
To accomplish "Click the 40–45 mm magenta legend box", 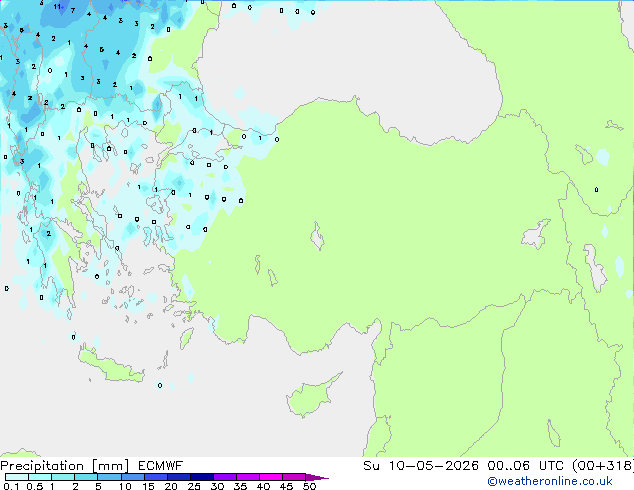I will pyautogui.click(x=271, y=477).
